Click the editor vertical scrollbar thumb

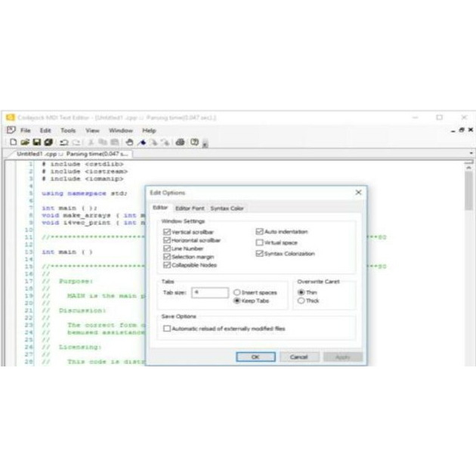click(469, 190)
